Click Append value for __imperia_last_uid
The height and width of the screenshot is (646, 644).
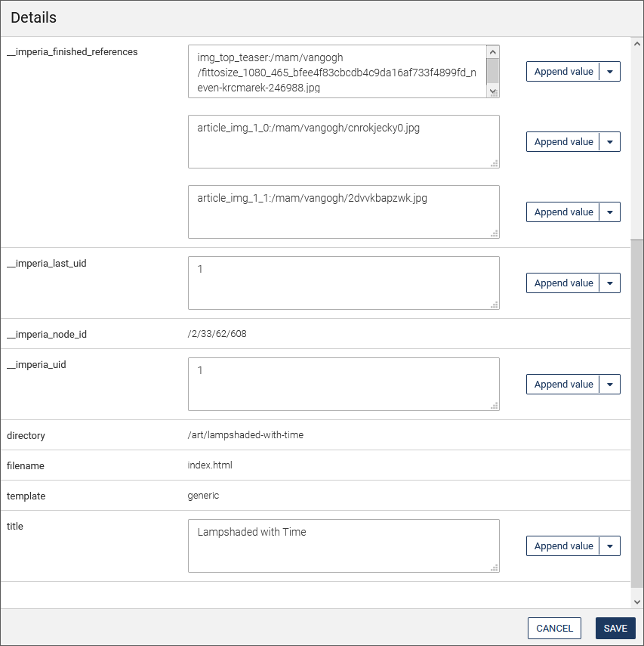563,283
